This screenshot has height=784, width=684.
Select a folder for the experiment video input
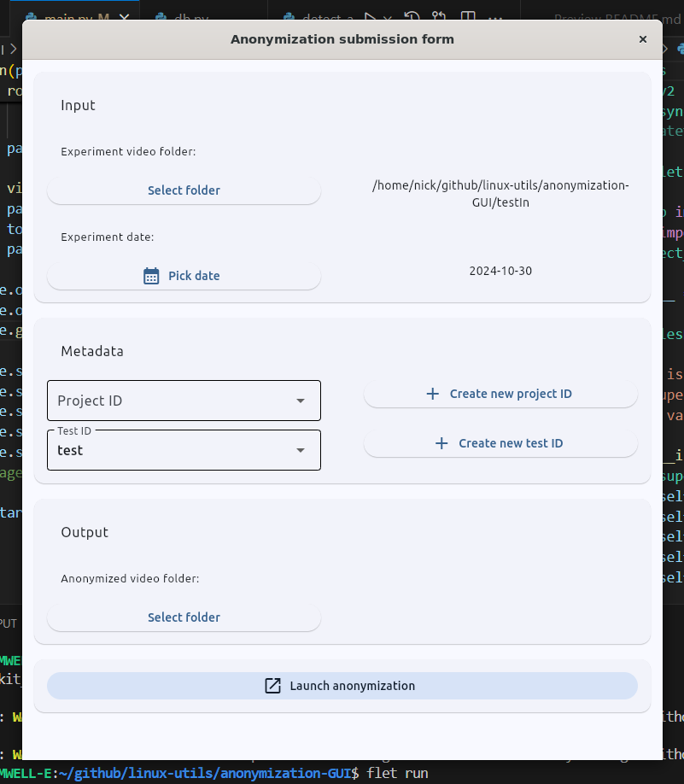pyautogui.click(x=184, y=190)
